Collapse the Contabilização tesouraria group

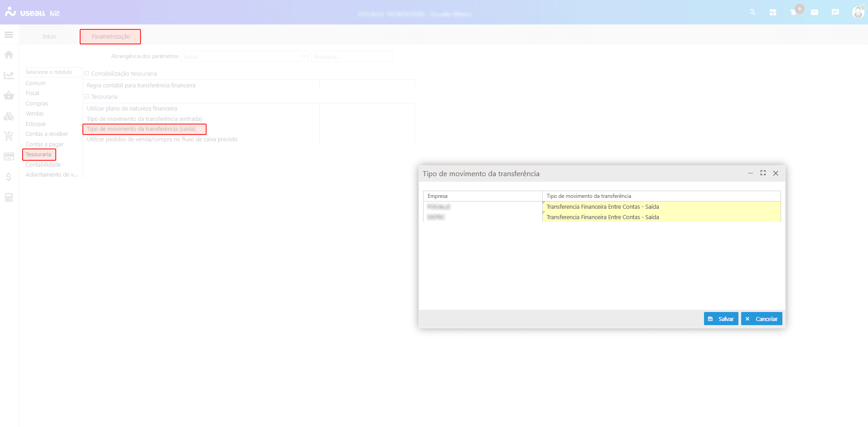(87, 73)
